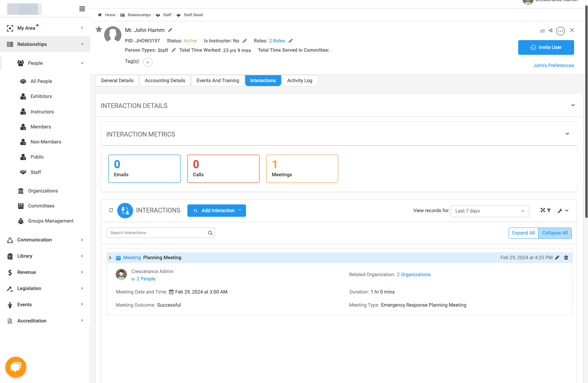Open John's Preferences link
Screen dimensions: 588x383
pyautogui.click(x=553, y=66)
